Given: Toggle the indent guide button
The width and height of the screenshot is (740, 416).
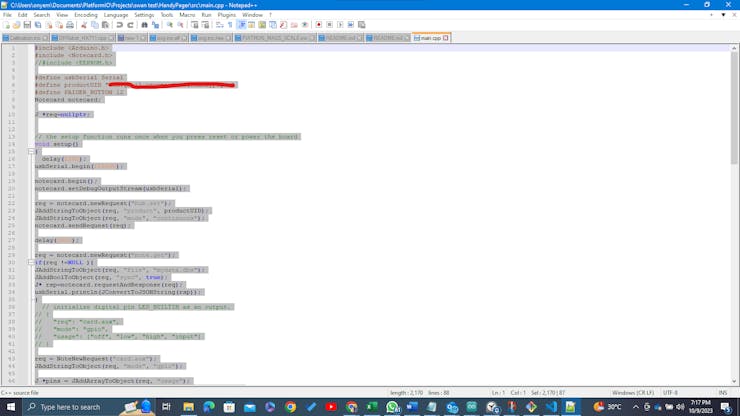Looking at the screenshot, I should 241,25.
